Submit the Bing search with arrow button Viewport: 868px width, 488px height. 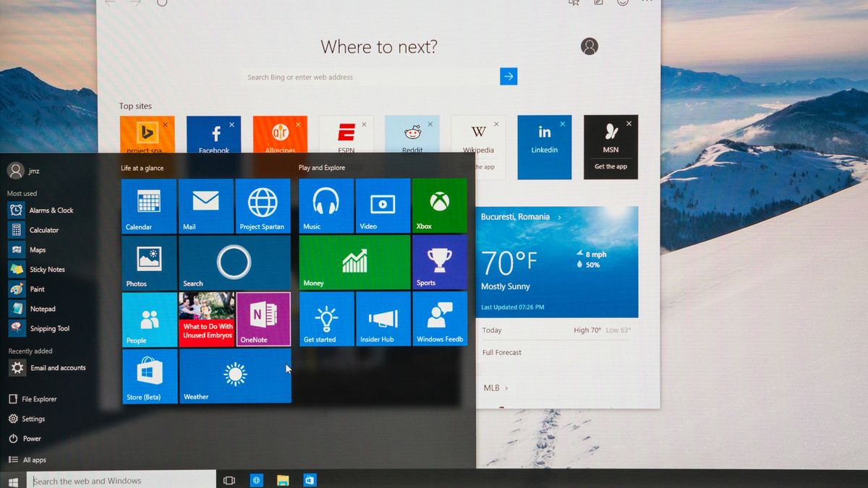pos(509,76)
